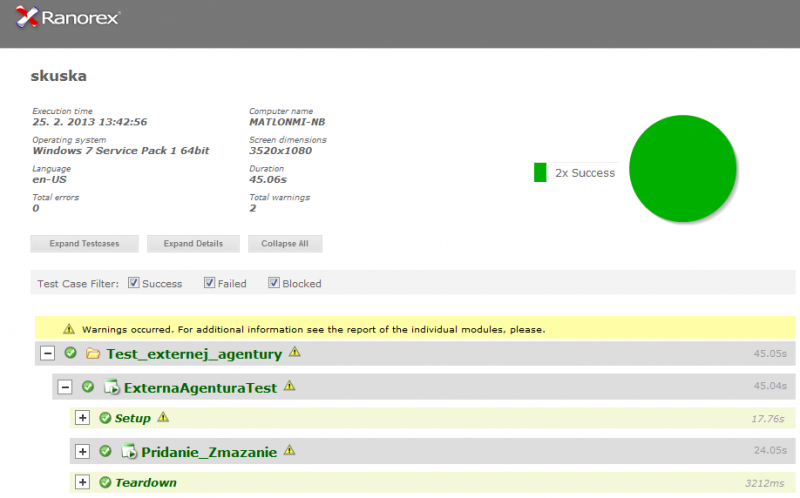Viewport: 800px width, 498px height.
Task: Click the test case icon before Pridanie_Zmazanie
Action: [x=129, y=452]
